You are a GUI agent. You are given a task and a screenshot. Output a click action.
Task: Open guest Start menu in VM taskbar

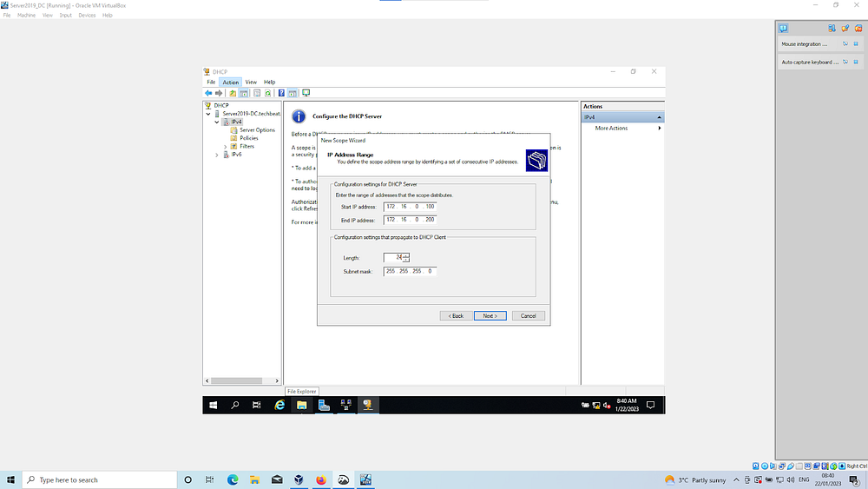[214, 406]
